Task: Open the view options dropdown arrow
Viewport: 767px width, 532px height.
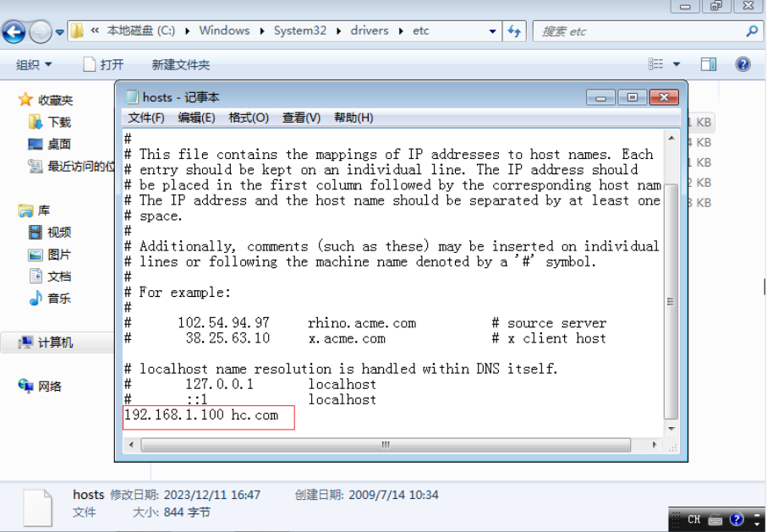Action: [x=677, y=64]
